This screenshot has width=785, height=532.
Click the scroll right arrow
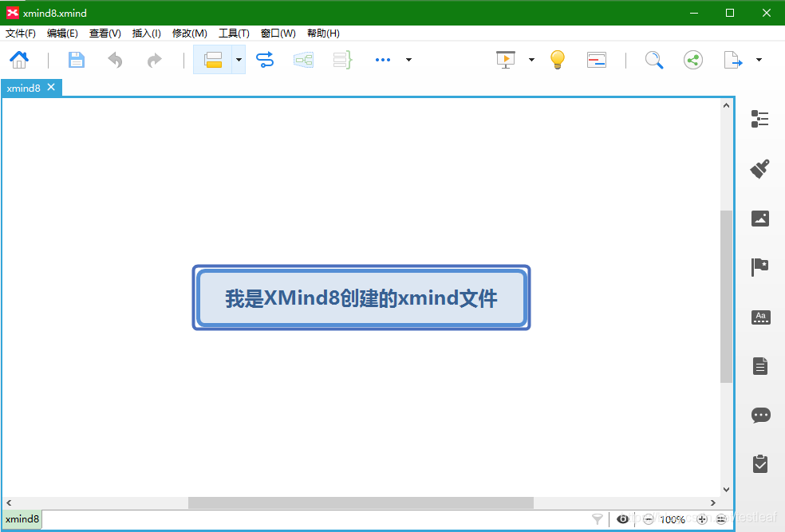click(x=713, y=502)
